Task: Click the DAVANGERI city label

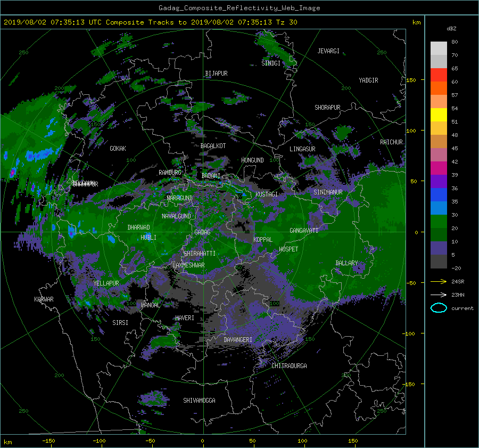Action: coord(238,340)
